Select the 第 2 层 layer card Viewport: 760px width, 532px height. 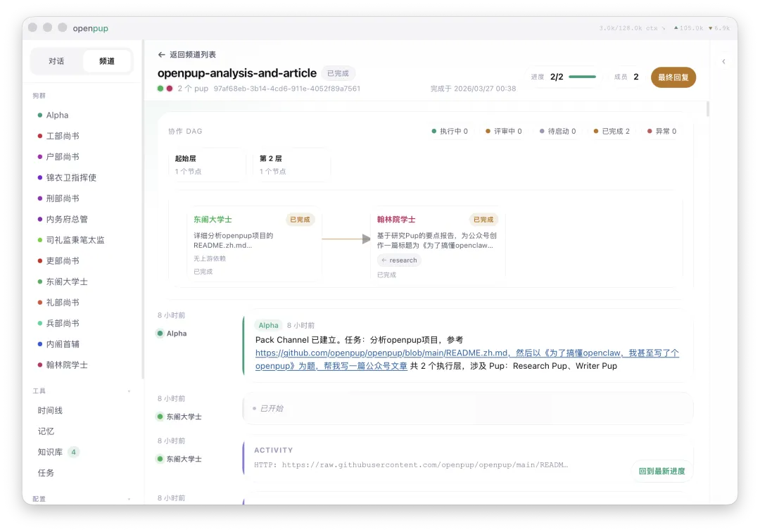point(291,165)
